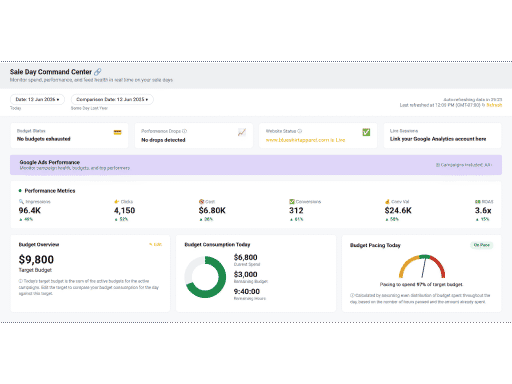Click the Budget Pacing Today heading
Viewport: 512px width, 384px height.
coord(375,245)
